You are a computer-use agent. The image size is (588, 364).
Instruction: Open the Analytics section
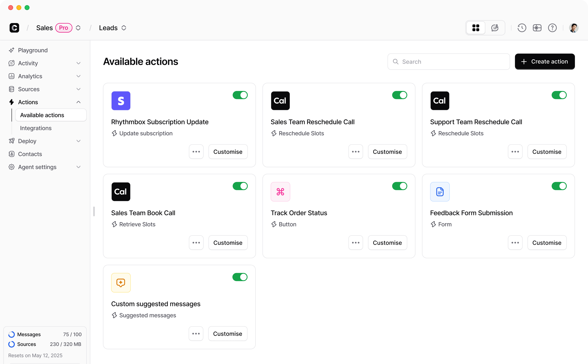coord(30,76)
